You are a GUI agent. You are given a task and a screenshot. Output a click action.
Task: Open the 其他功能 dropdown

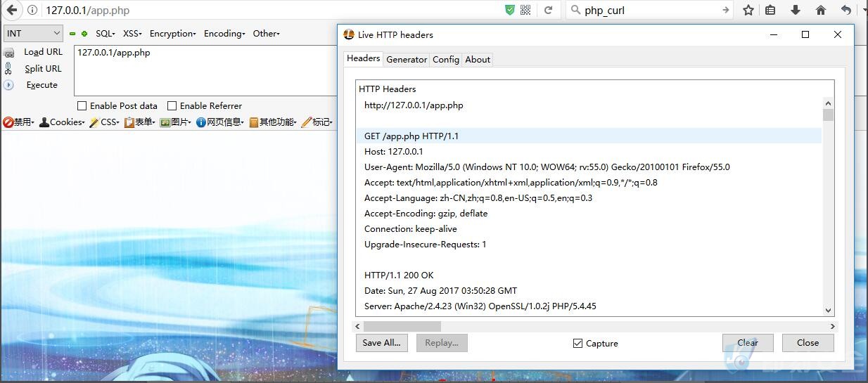point(273,122)
